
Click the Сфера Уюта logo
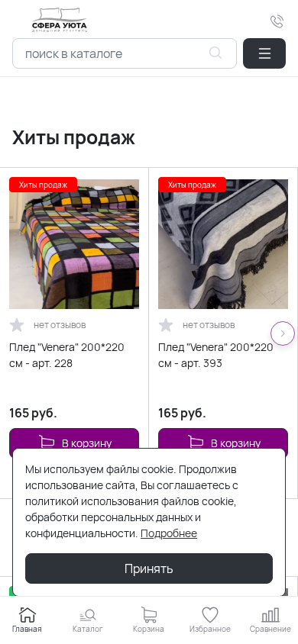pos(60,20)
